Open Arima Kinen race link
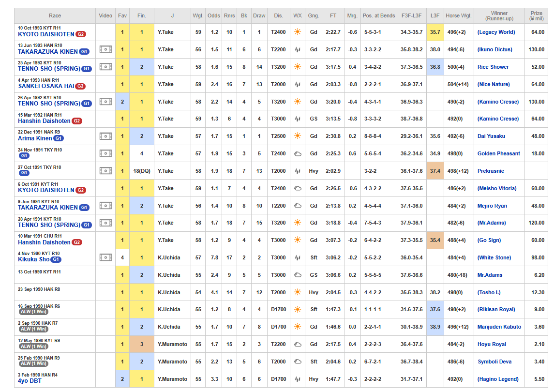 click(x=35, y=138)
